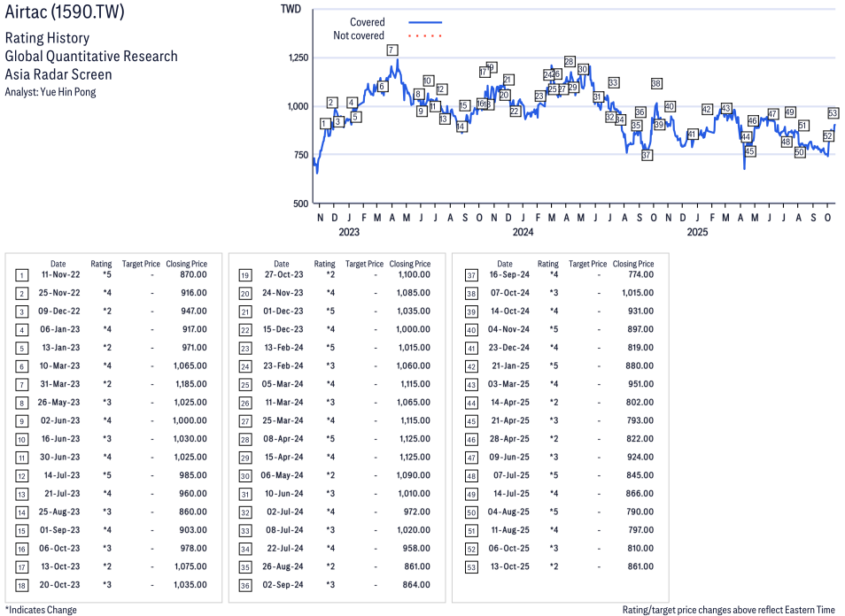Viewport: 845px width, 616px height.
Task: Select marker 37 on the price chart
Action: click(x=647, y=155)
